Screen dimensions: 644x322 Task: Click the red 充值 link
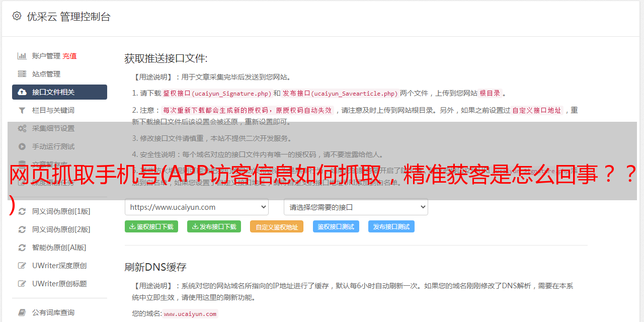click(69, 56)
